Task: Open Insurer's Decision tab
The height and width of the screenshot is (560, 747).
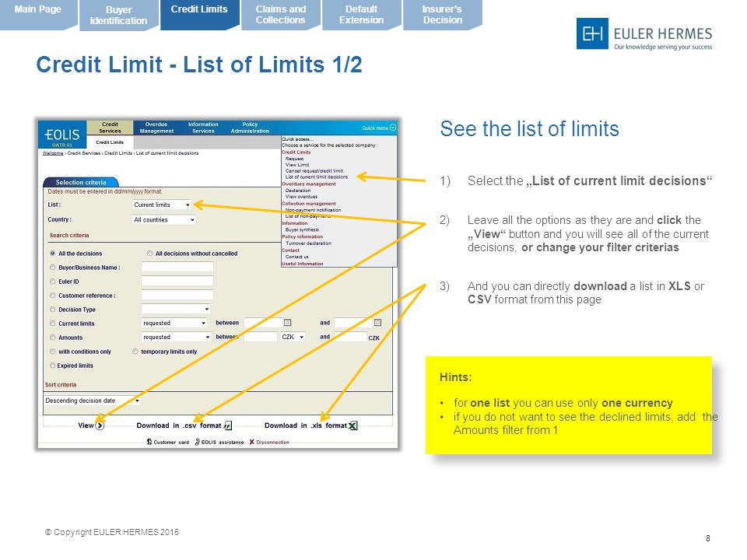Action: point(442,14)
